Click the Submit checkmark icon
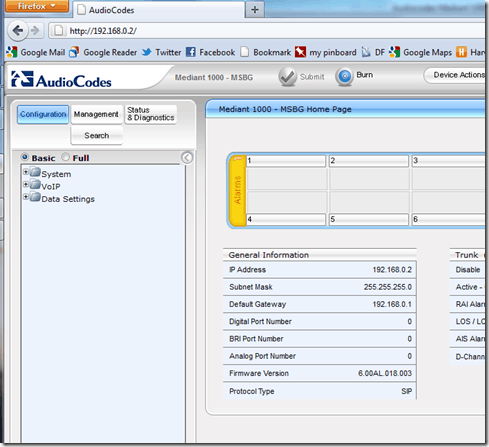This screenshot has width=489, height=447. coord(287,77)
